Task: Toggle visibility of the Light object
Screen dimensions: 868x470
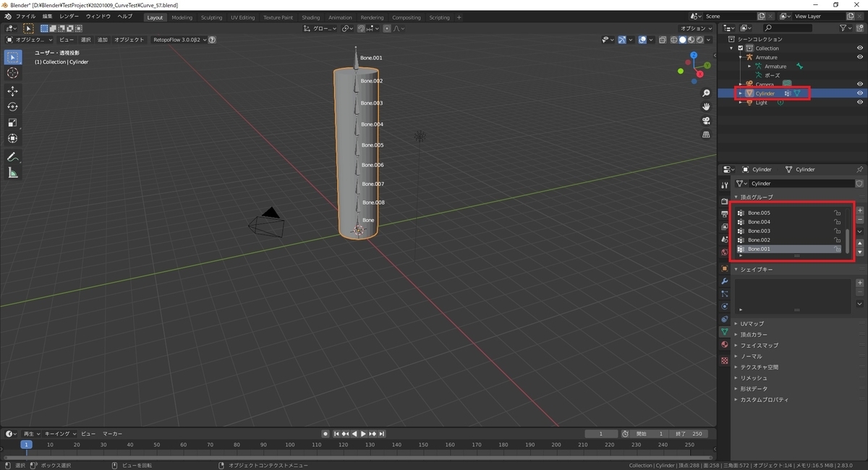Action: click(860, 103)
